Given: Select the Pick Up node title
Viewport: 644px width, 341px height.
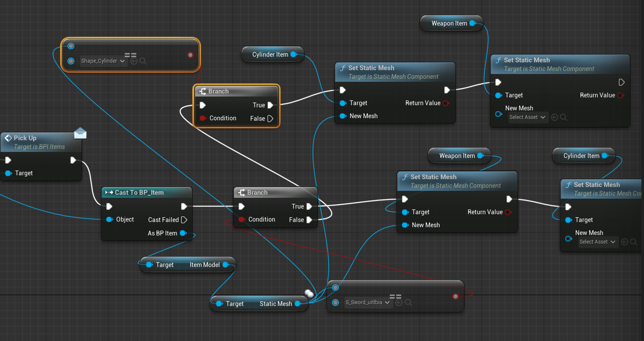Looking at the screenshot, I should pos(25,138).
